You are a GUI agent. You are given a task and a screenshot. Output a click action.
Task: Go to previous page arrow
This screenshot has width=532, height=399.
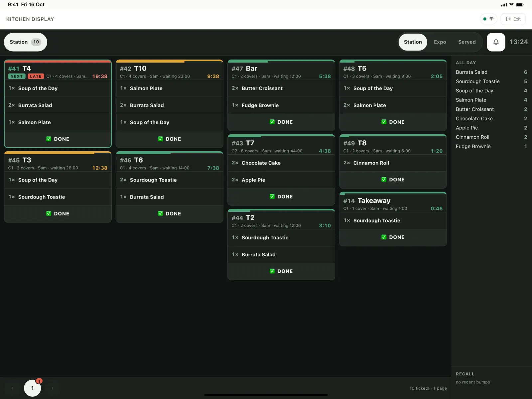12,388
